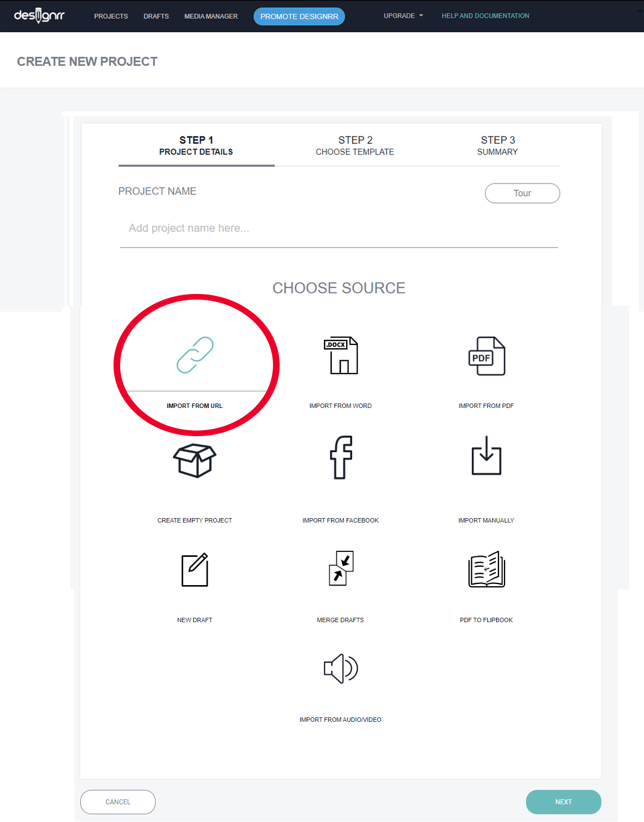Select the Import from URL link icon

[x=195, y=355]
